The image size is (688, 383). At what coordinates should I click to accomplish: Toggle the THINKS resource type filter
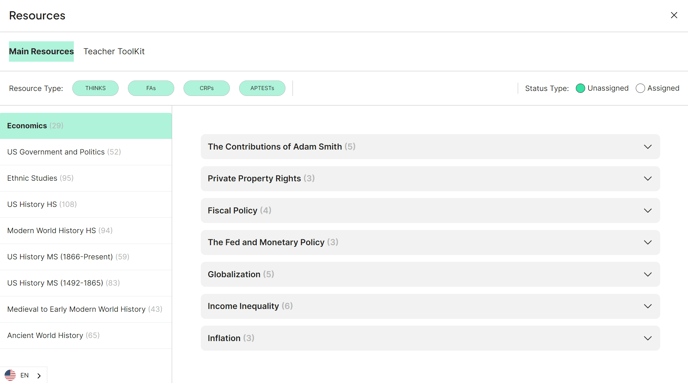point(95,88)
